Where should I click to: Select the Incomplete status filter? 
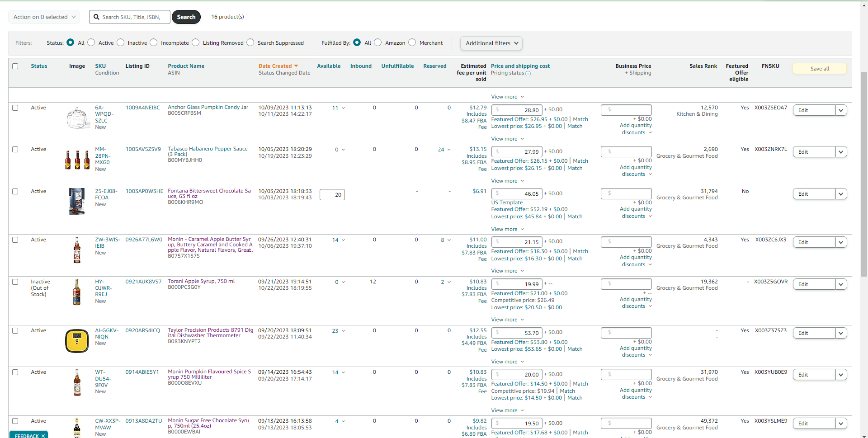pyautogui.click(x=154, y=42)
